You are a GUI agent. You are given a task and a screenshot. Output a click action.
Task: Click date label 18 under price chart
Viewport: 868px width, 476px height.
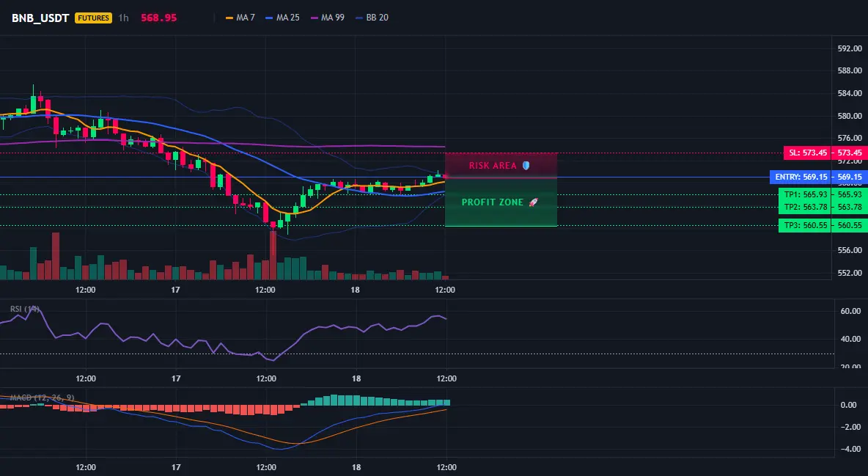[355, 290]
